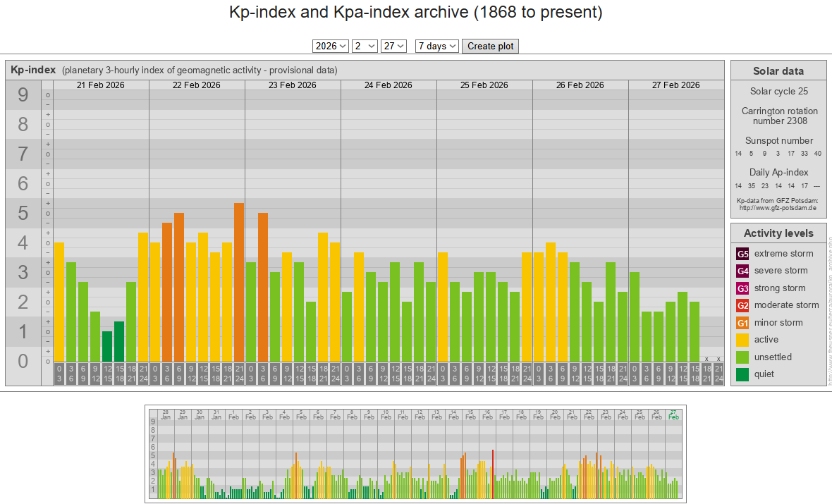Expand the 7 days duration dropdown
This screenshot has height=504, width=832.
pyautogui.click(x=437, y=46)
